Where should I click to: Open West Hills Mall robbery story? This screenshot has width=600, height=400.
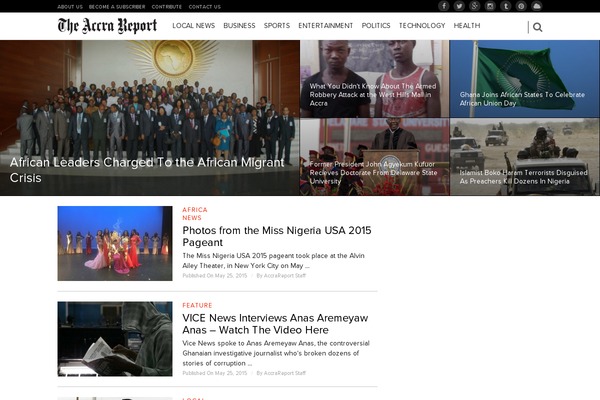point(373,95)
